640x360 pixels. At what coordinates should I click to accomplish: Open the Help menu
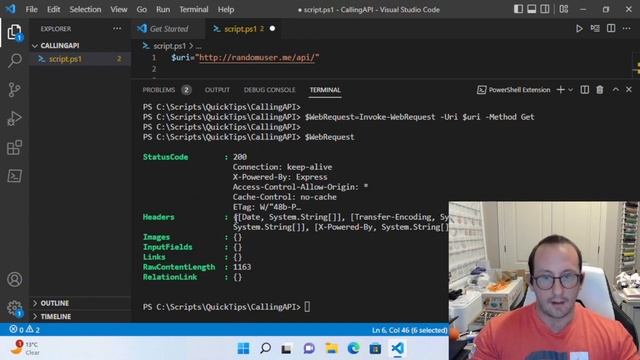click(x=226, y=9)
